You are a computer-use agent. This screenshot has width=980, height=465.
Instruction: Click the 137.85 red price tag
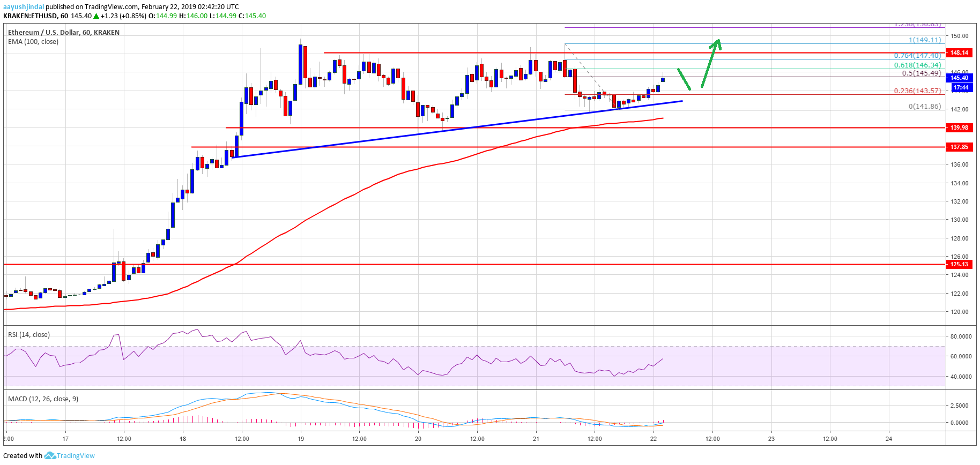click(959, 147)
